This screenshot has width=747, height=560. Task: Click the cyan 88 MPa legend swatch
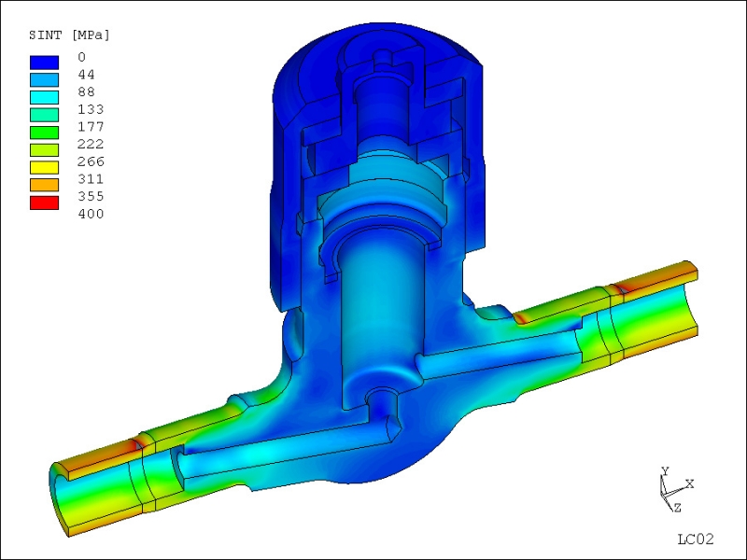(x=44, y=97)
